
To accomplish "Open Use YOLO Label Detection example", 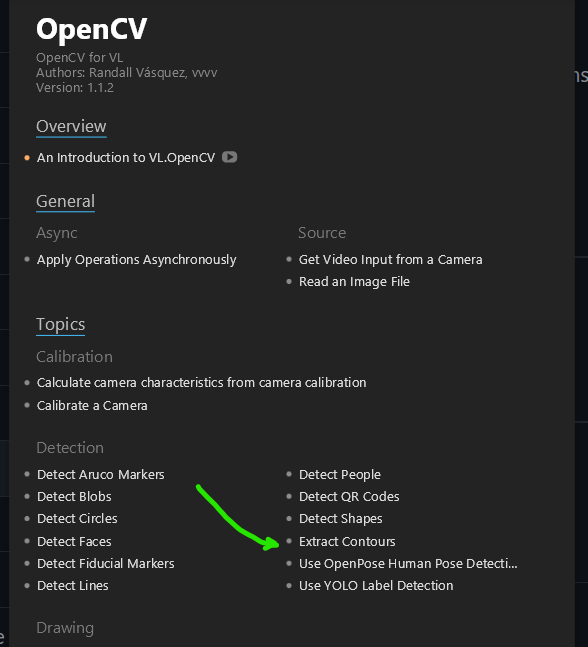I will point(376,586).
